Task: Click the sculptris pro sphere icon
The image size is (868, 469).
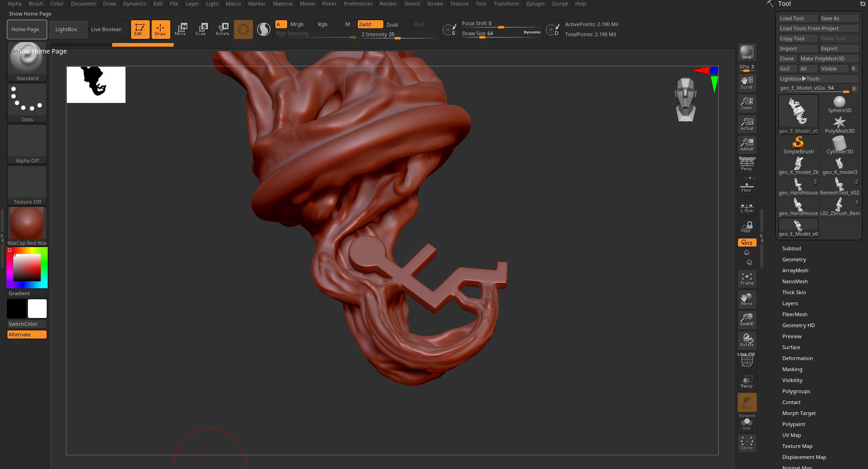Action: [243, 29]
